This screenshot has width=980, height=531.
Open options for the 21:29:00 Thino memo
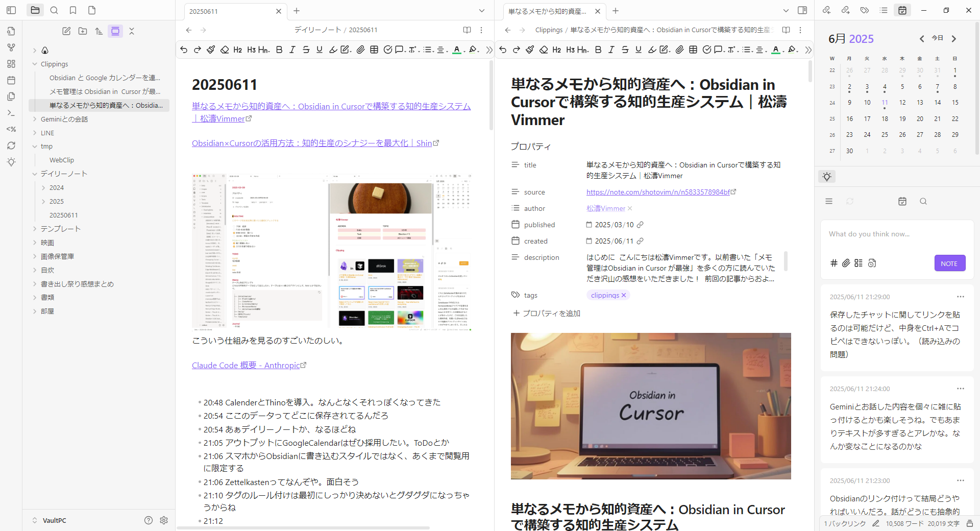(x=960, y=297)
